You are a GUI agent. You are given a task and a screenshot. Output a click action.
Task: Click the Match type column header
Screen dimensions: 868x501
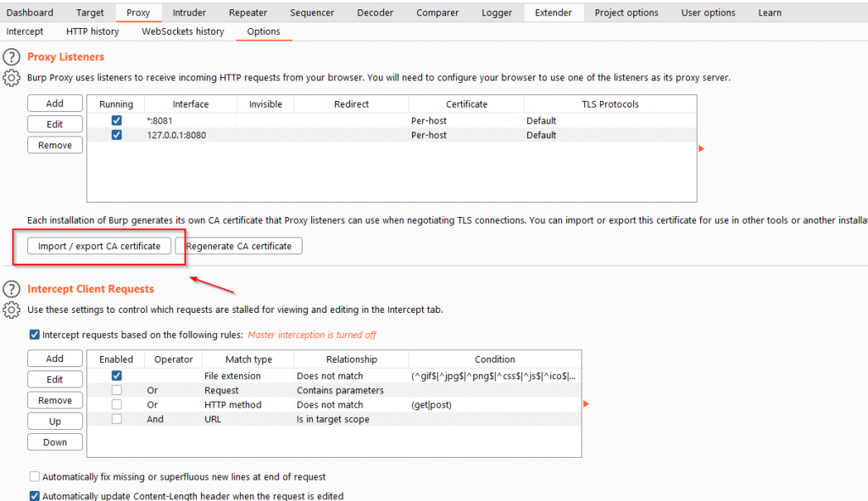pyautogui.click(x=248, y=359)
